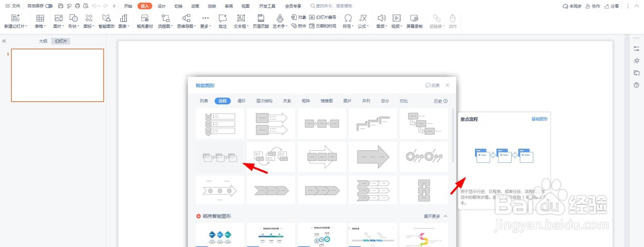The width and height of the screenshot is (644, 247).
Task: Close the Smart Graphics dialog
Action: tap(448, 85)
